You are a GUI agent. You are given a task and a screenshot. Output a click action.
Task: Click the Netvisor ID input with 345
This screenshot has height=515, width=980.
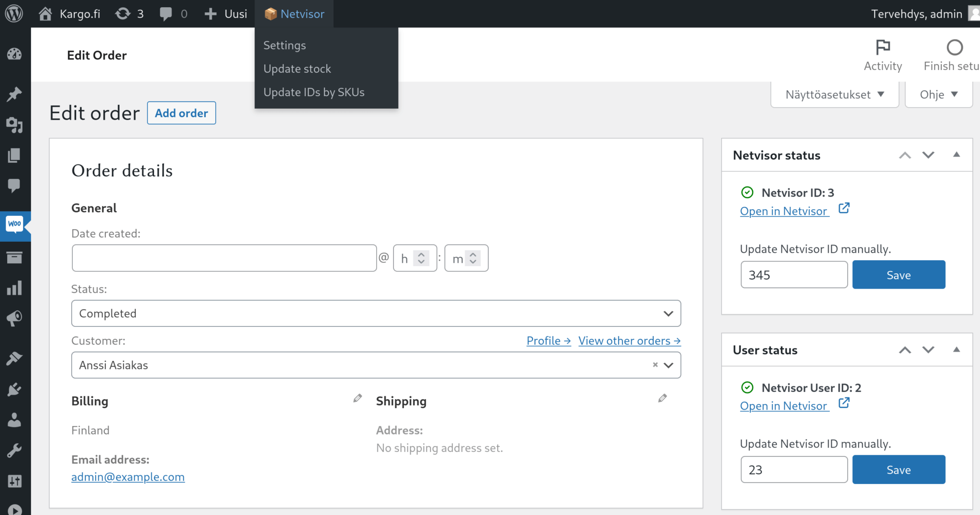794,275
